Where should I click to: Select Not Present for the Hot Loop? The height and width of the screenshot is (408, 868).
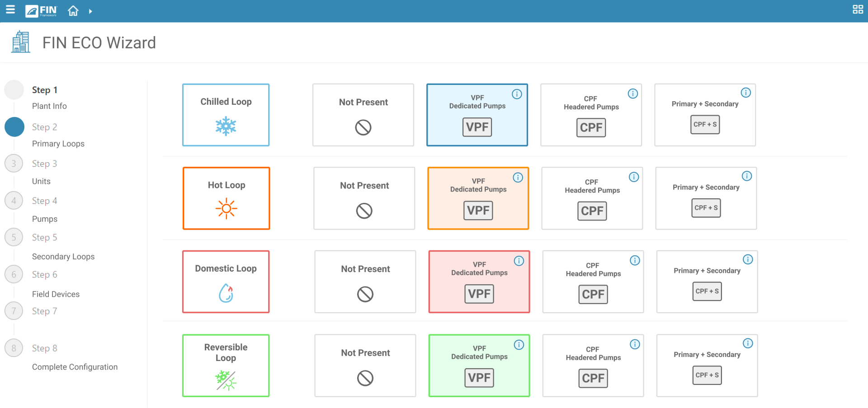click(364, 198)
